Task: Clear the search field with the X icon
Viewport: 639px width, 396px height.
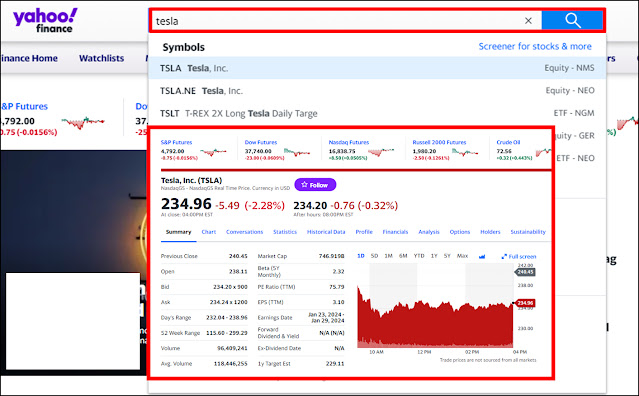Action: coord(528,21)
